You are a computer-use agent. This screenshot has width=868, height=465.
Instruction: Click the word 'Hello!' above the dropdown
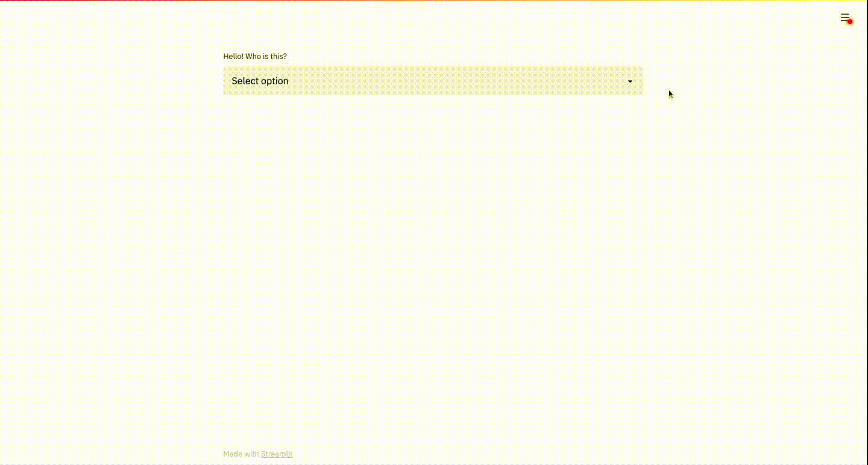coord(233,56)
